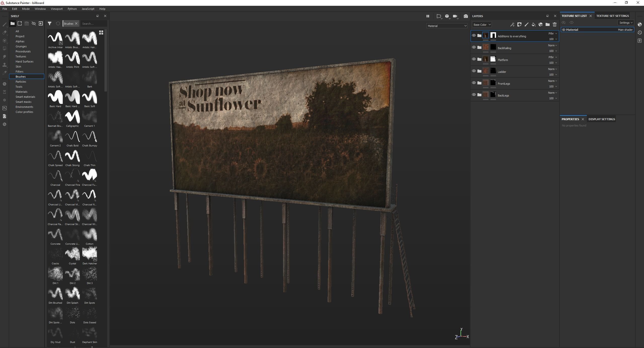The image size is (644, 348).
Task: Toggle the shelf search current-selection circle icon
Action: (x=58, y=23)
